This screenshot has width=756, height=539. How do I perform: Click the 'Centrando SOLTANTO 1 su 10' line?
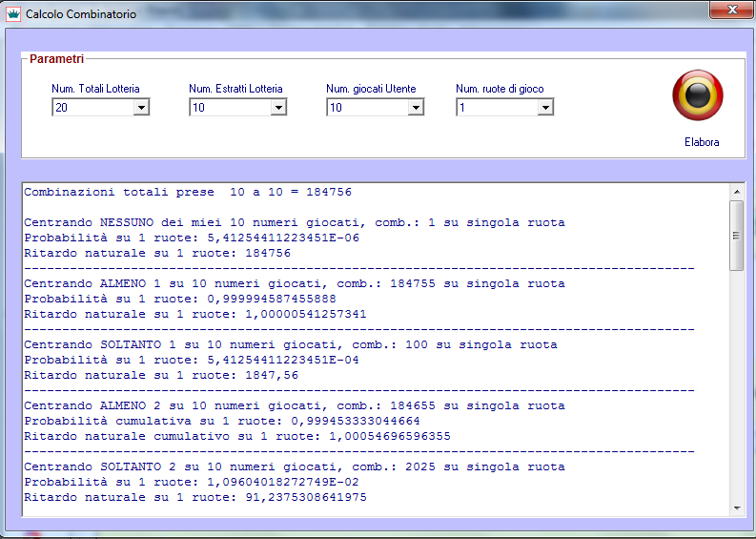click(x=291, y=344)
